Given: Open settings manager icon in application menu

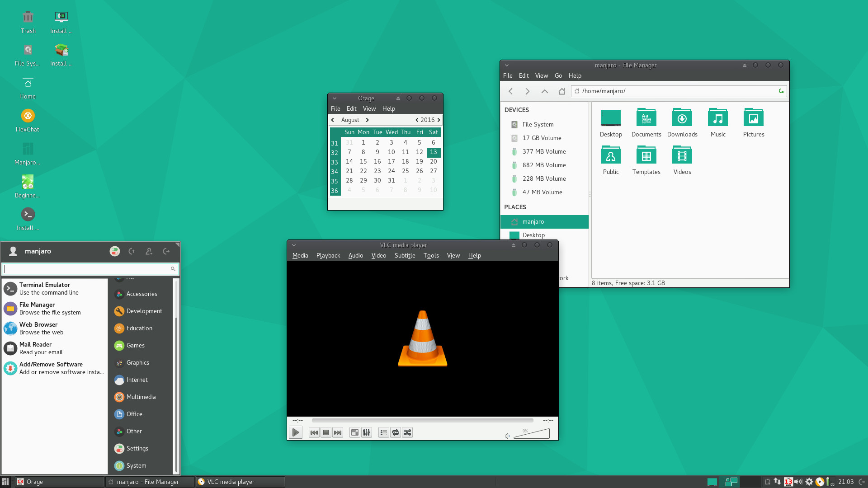Looking at the screenshot, I should 115,251.
